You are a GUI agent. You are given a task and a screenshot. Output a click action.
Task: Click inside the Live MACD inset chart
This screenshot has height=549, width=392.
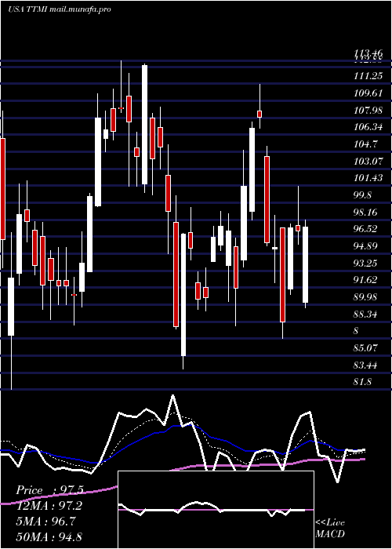tap(216, 510)
